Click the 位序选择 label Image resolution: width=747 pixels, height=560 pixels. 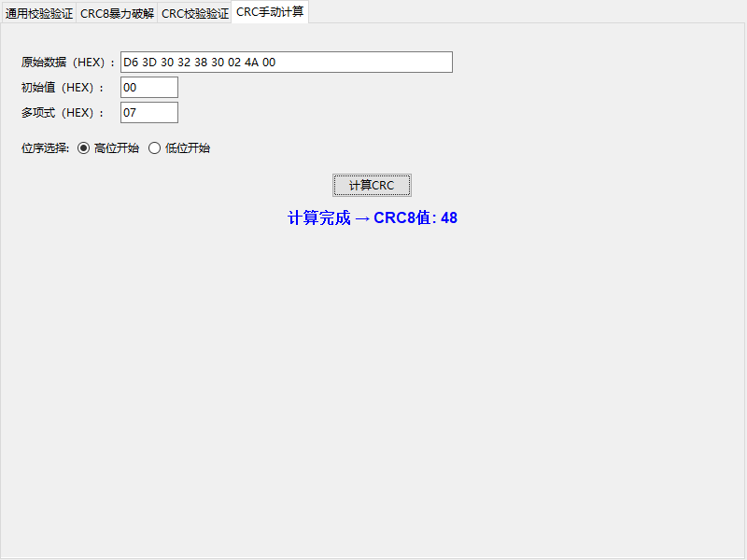[45, 148]
